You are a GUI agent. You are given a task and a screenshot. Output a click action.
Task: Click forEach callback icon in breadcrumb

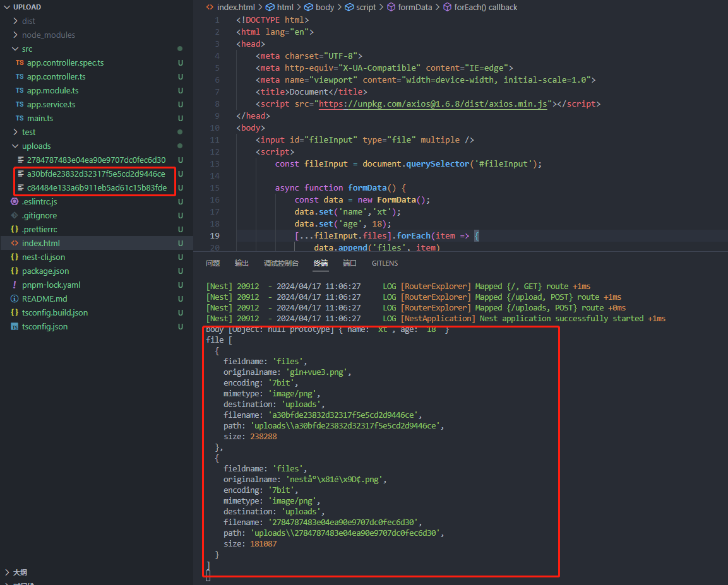pos(447,7)
